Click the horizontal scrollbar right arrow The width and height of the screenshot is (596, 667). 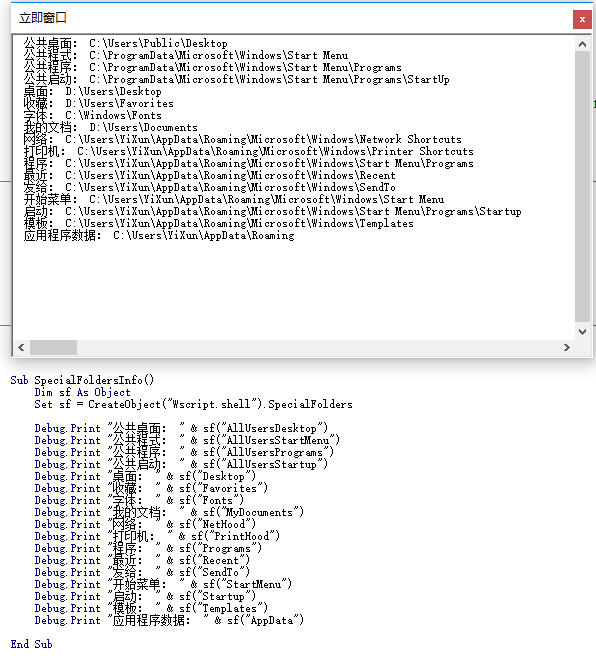(567, 348)
